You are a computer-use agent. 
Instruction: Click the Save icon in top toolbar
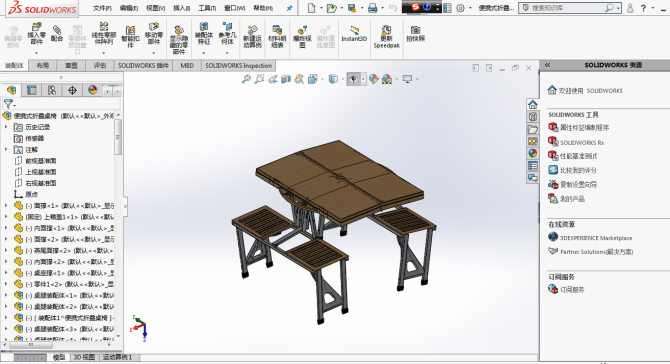point(352,8)
